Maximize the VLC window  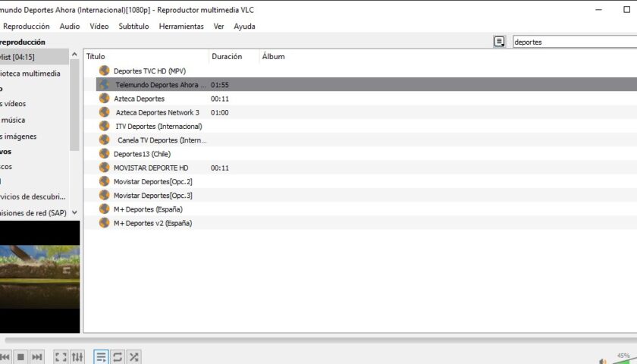pyautogui.click(x=627, y=9)
